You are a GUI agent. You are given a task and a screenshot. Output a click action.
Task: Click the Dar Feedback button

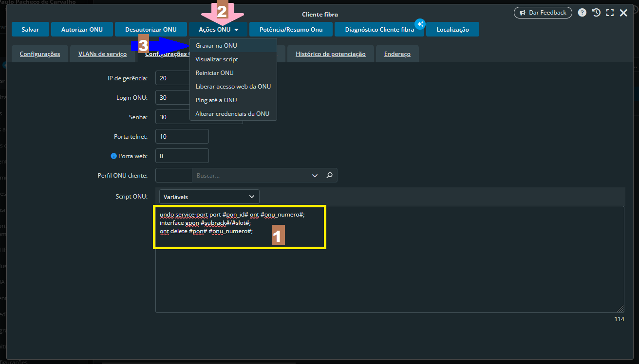[543, 13]
